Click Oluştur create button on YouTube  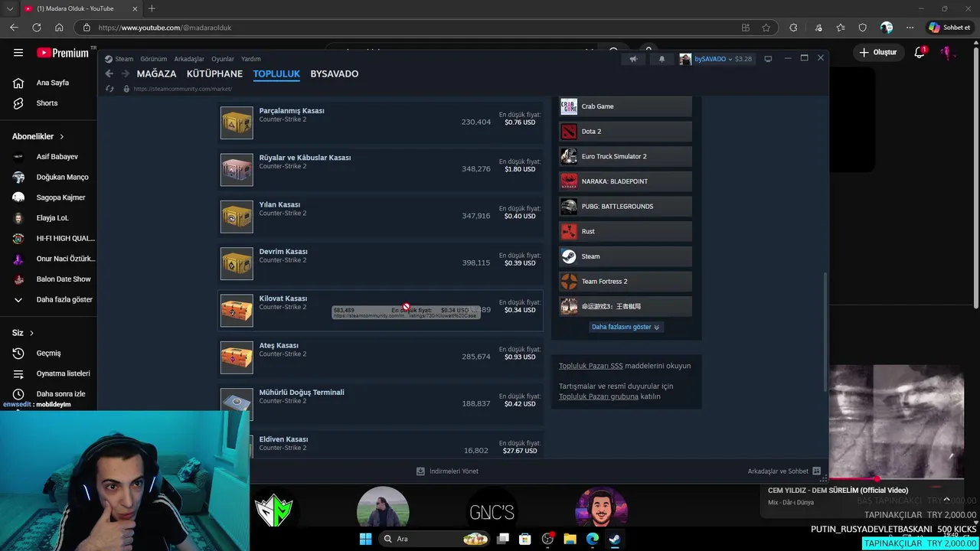877,53
